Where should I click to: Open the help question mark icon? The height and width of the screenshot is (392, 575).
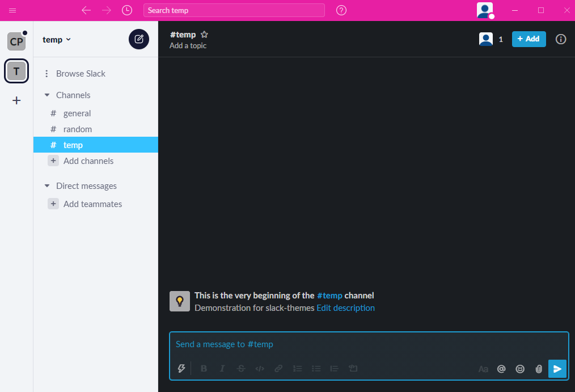tap(341, 10)
